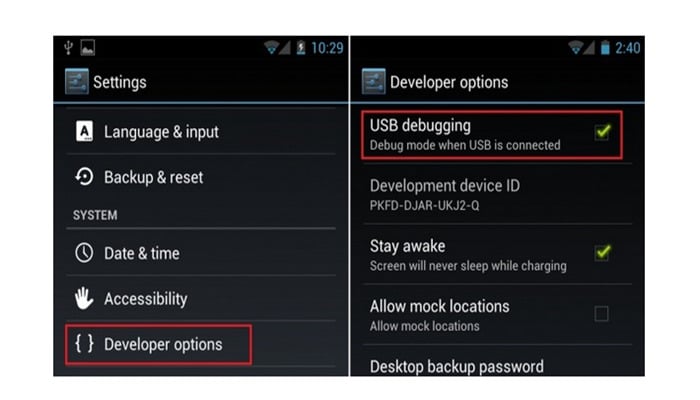Click the Accessibility hand icon

(x=84, y=298)
